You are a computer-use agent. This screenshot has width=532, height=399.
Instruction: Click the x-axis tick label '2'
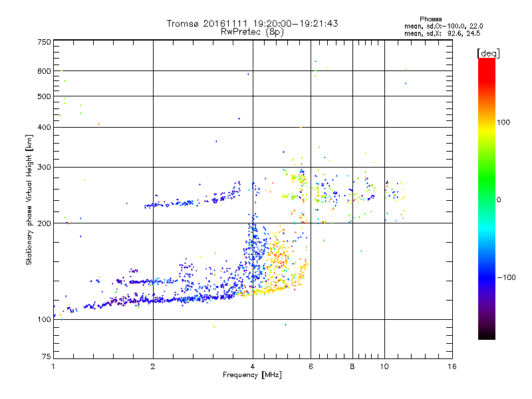(x=153, y=366)
